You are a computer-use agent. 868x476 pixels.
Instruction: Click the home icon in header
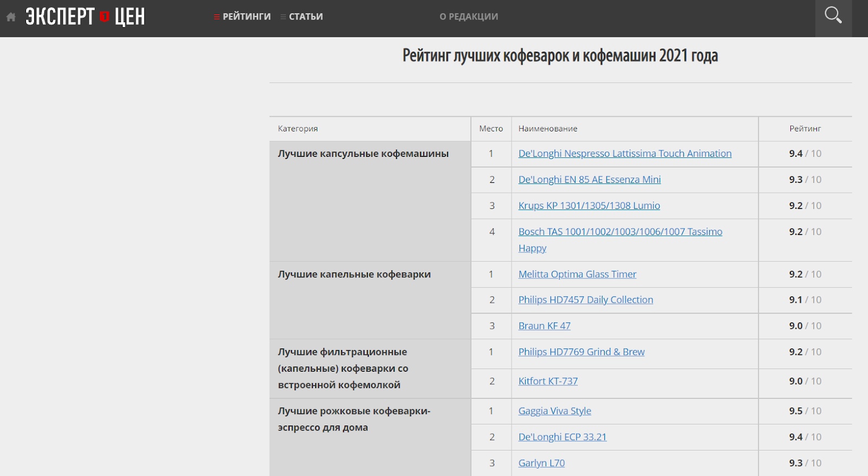click(x=11, y=17)
